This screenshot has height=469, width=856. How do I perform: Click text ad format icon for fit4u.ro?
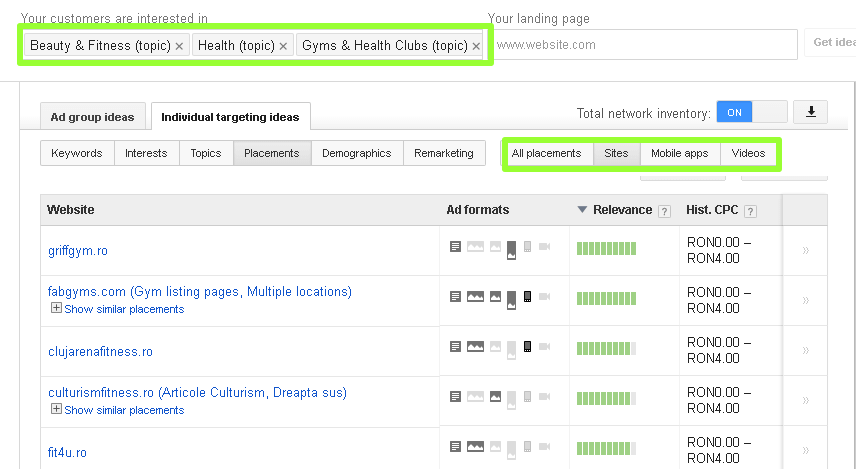pos(455,447)
